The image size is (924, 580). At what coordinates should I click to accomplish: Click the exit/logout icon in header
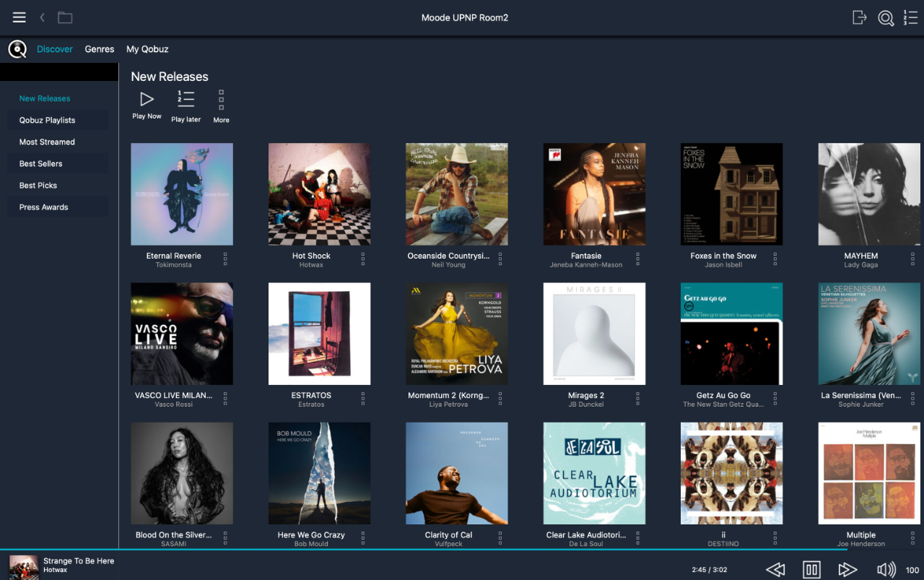click(x=859, y=17)
